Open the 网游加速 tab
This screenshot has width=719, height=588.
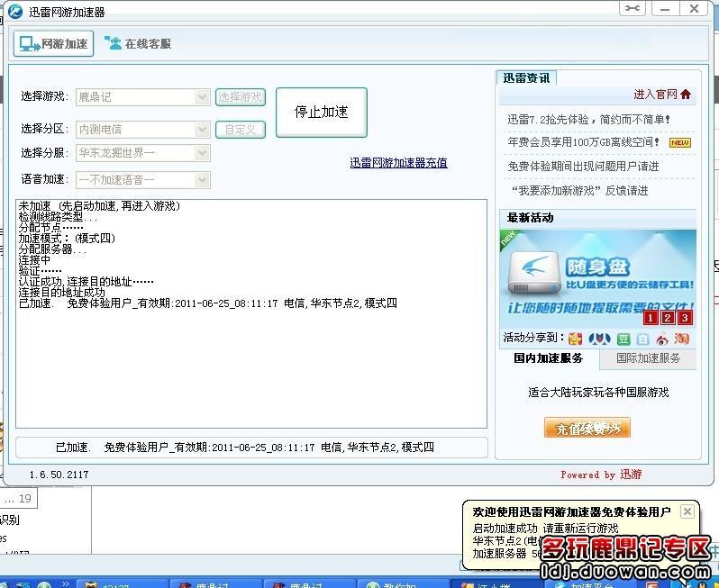coord(54,44)
